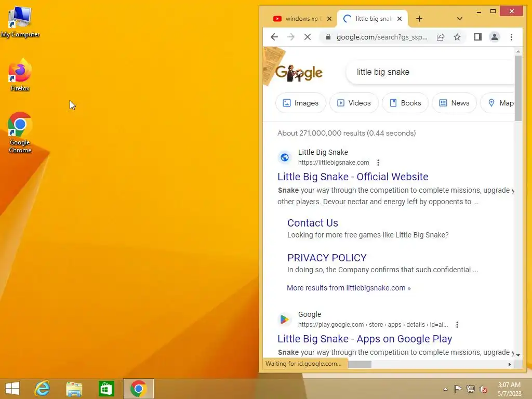
Task: Open options for littlebigsnake.com result
Action: (378, 163)
